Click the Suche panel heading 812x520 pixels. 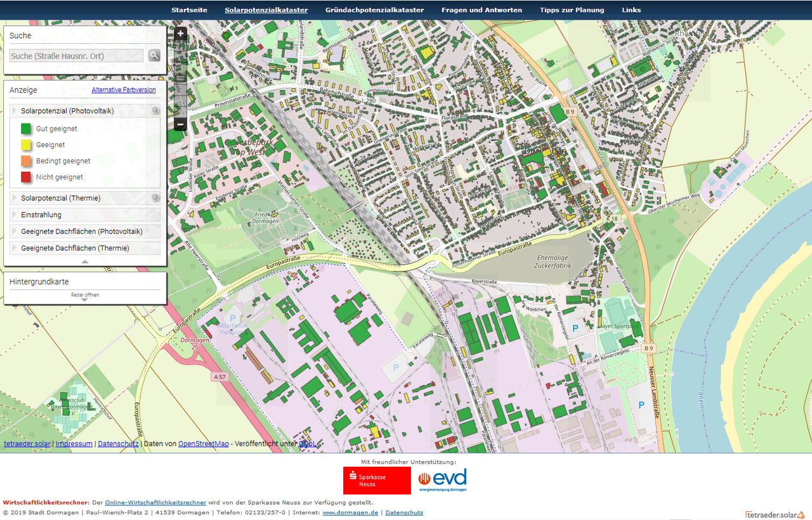click(x=20, y=36)
